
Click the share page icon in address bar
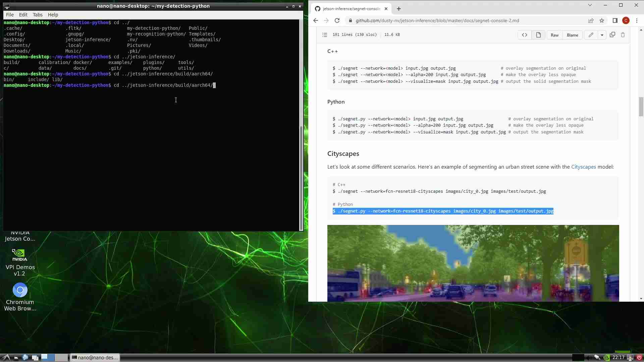[591, 20]
